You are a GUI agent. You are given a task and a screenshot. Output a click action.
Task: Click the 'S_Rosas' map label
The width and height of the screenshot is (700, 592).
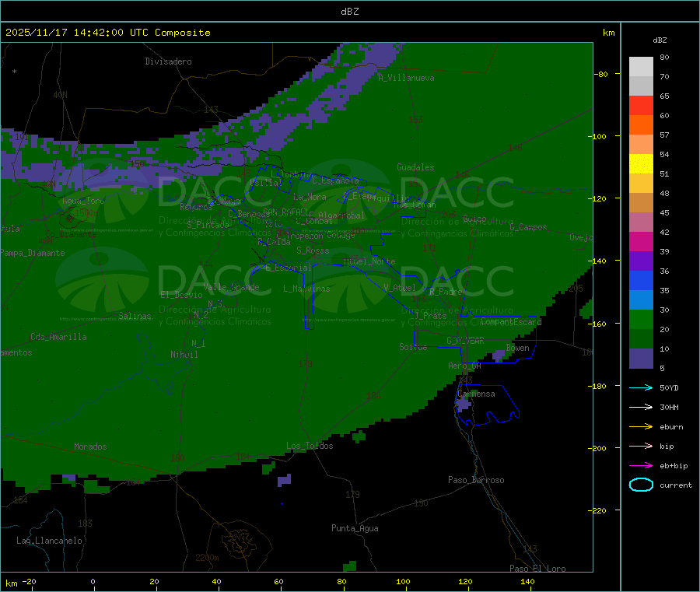(x=313, y=250)
